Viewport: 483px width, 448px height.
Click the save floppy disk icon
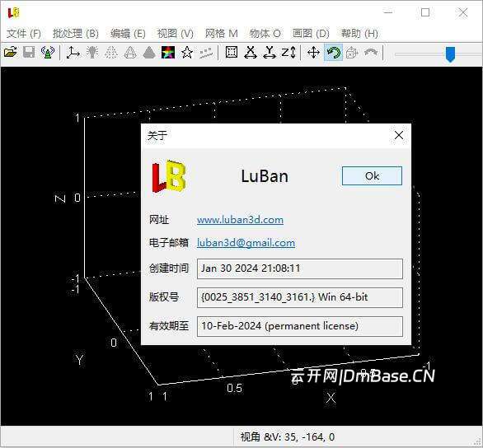click(29, 53)
